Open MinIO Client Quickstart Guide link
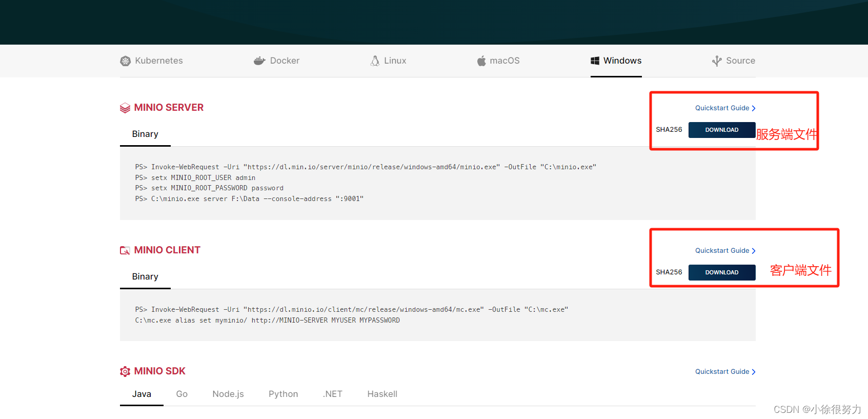868x419 pixels. (725, 251)
